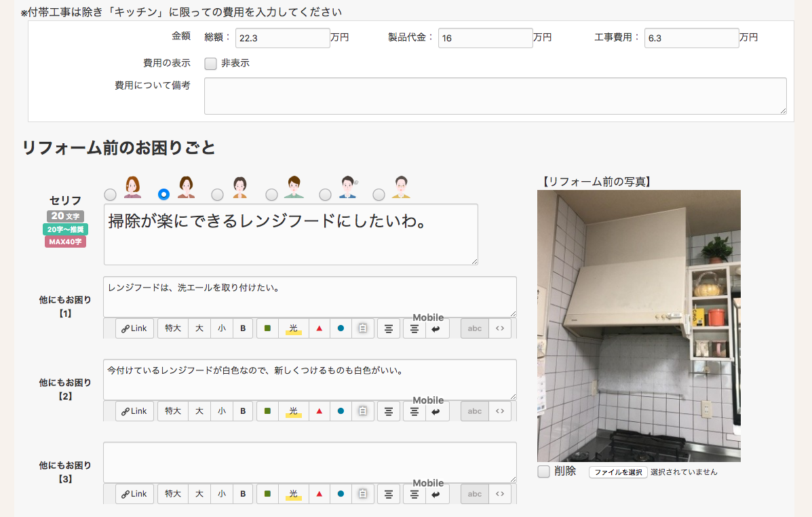
Task: Click clipboard icon in toolbar 【1】
Action: (363, 328)
